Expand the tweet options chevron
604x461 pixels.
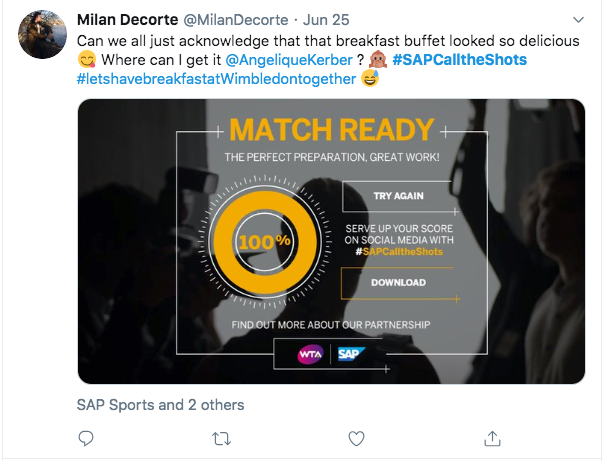point(577,21)
